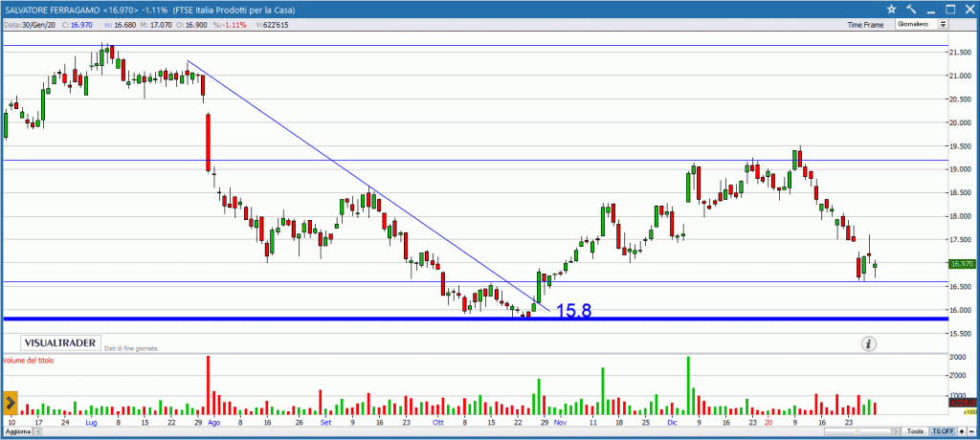This screenshot has width=980, height=440.
Task: Click the volume value V:622'615
Action: click(272, 24)
